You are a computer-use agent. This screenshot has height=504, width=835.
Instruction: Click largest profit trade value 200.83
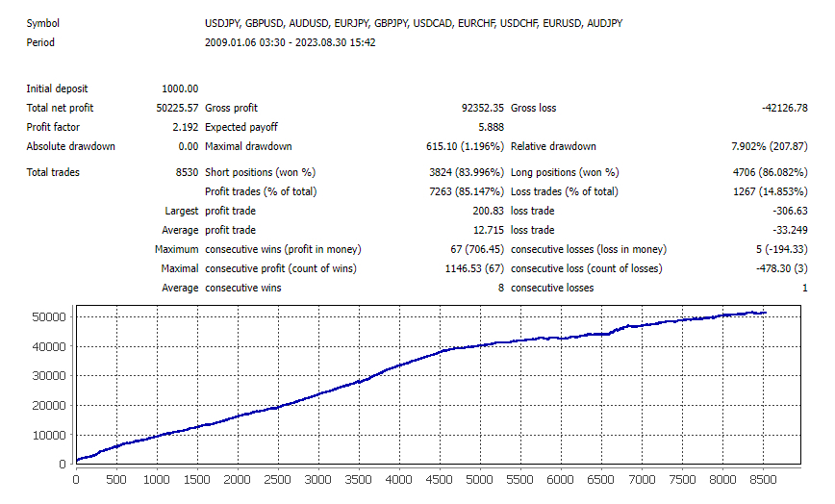(x=488, y=211)
